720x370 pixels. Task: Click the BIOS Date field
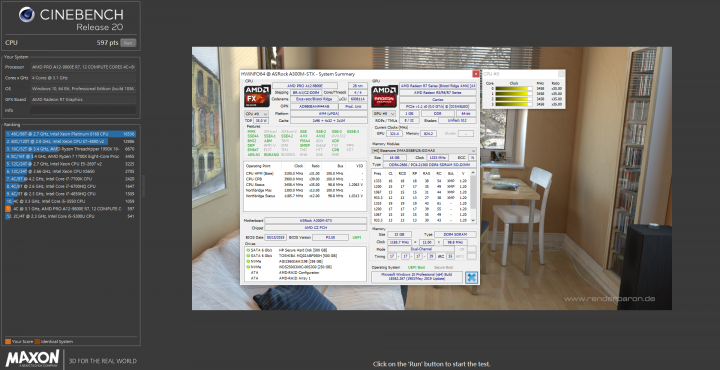[275, 237]
